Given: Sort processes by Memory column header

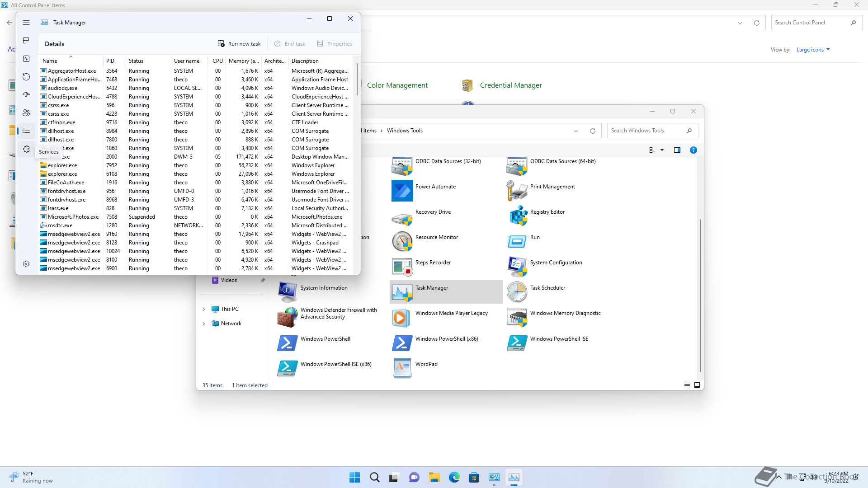Looking at the screenshot, I should (x=244, y=61).
